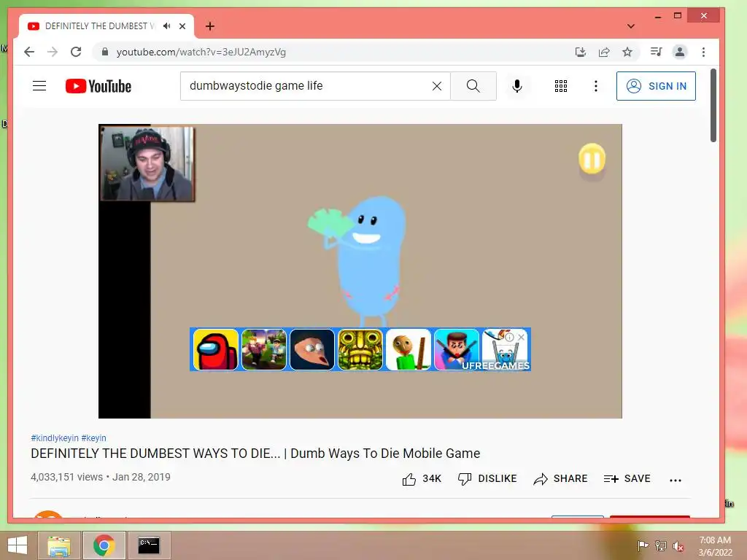
Task: Click the install app icon in address bar
Action: (580, 52)
